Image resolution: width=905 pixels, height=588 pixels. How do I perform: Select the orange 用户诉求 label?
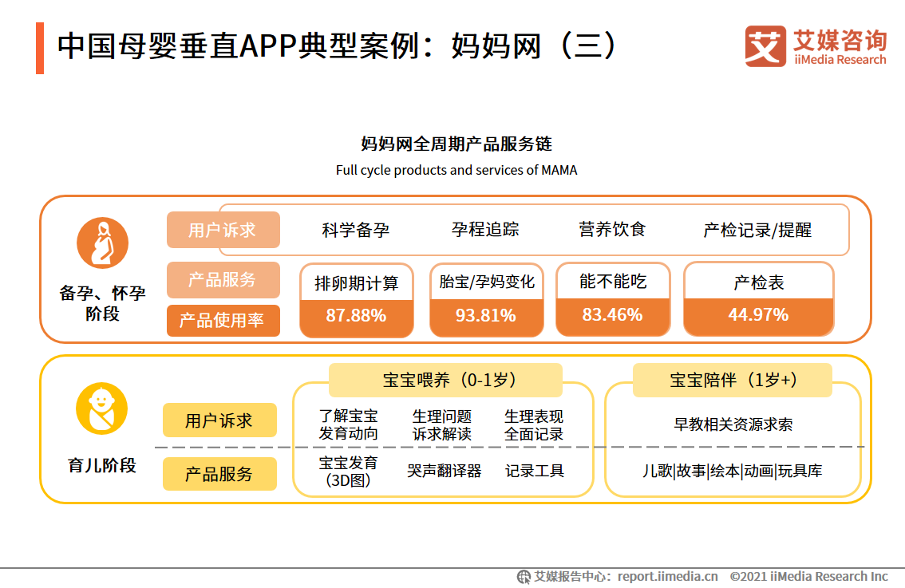223,230
